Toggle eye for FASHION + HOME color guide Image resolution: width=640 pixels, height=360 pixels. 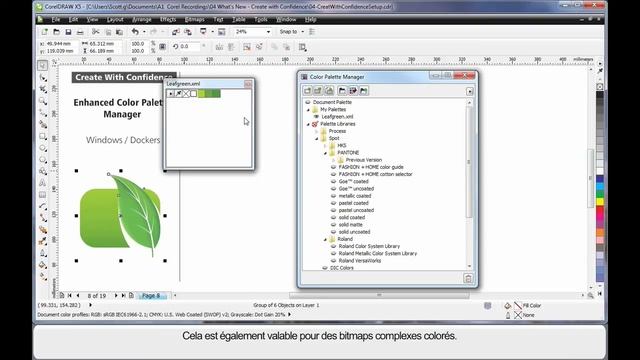click(x=333, y=167)
